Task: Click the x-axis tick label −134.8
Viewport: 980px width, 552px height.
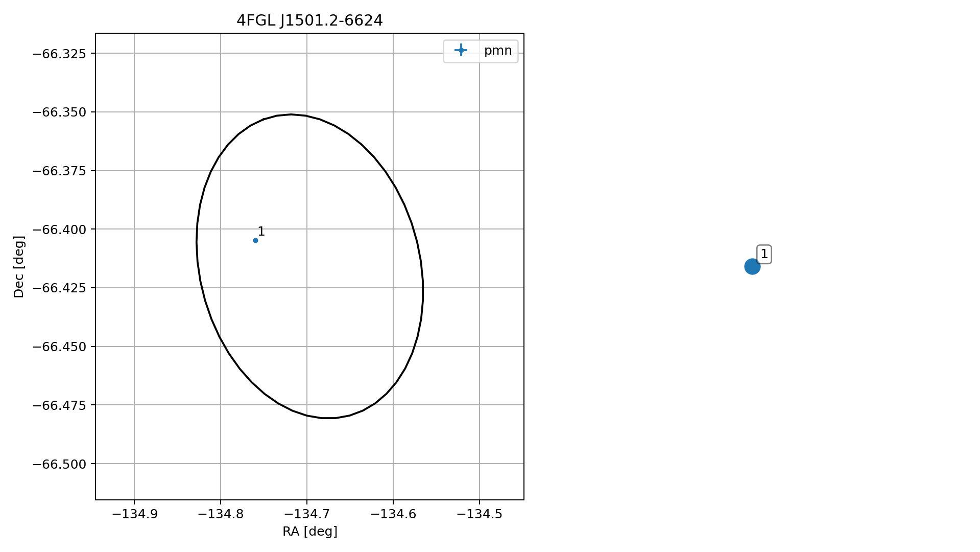Action: 221,514
